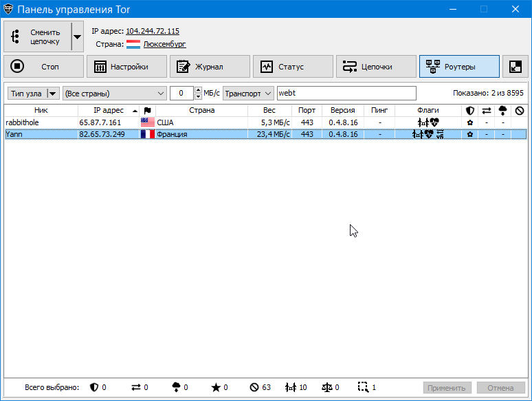Sort by the Вес column header
This screenshot has height=401, width=532.
(269, 110)
